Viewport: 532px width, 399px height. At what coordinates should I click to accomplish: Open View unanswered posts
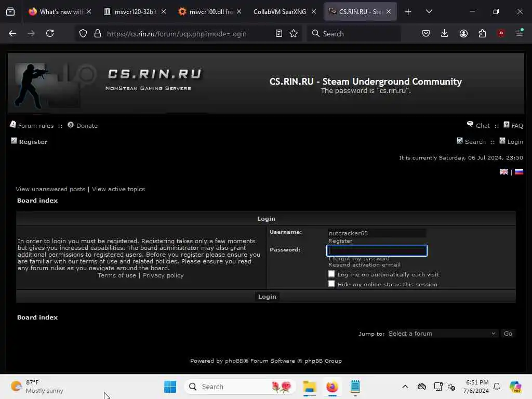[50, 189]
